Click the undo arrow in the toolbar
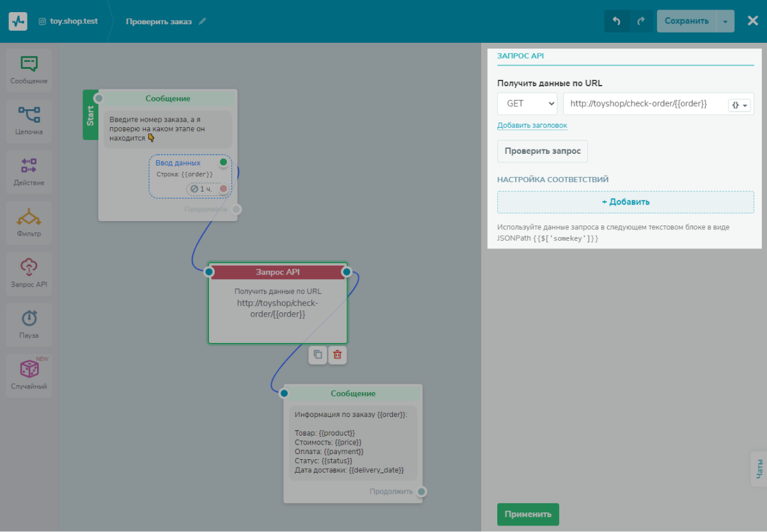Screen dimensions: 767x532 617,20
